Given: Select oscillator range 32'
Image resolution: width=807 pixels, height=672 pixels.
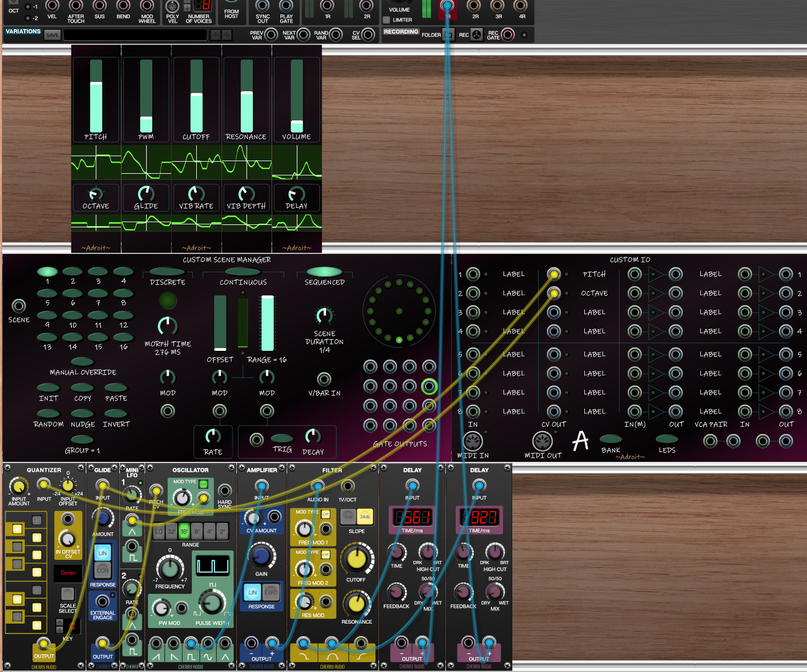Looking at the screenshot, I should (172, 531).
